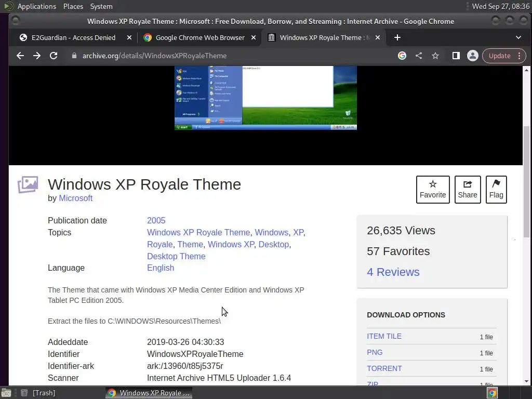Open the Desktop topic link
Screen dimensions: 532x399
tap(274, 244)
